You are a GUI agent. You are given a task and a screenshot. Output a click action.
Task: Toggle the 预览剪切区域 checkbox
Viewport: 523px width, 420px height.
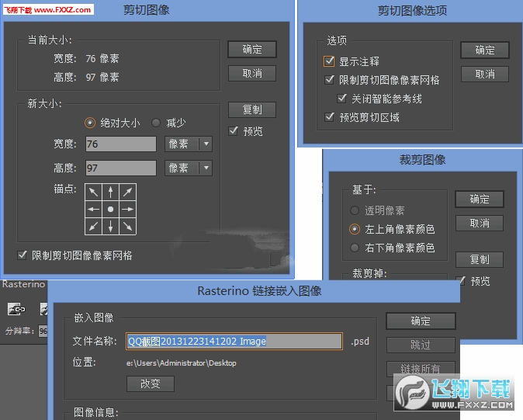coord(329,117)
